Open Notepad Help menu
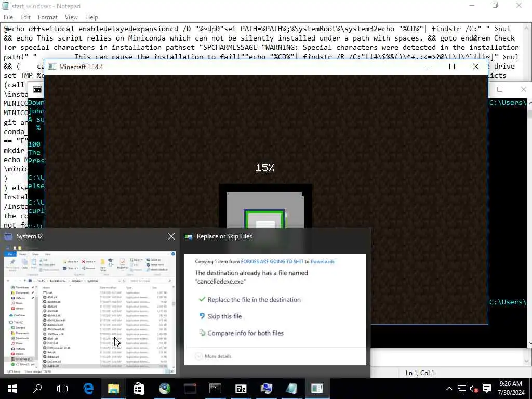Viewport: 532px width, 399px height. pos(91,17)
